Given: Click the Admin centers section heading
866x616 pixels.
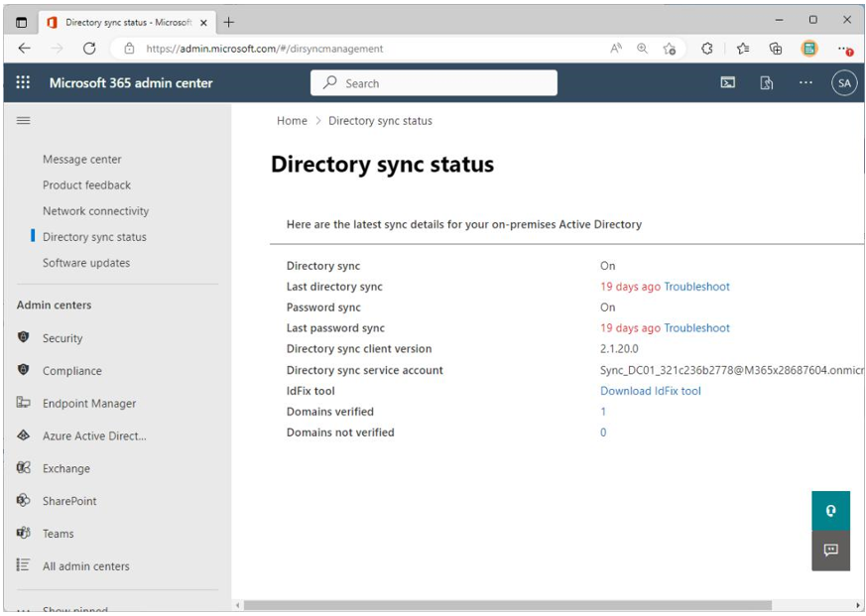Looking at the screenshot, I should 54,305.
